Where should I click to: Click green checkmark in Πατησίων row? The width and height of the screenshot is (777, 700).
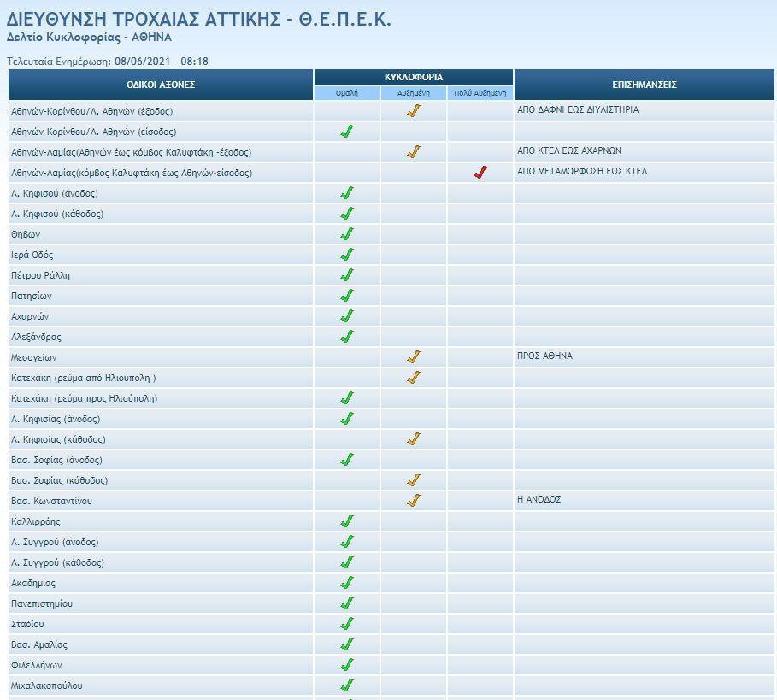pyautogui.click(x=347, y=296)
